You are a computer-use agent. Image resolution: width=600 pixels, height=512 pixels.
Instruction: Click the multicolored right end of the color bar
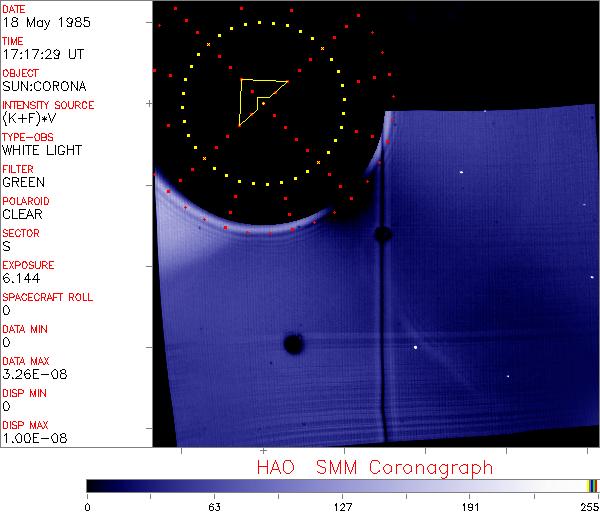(x=592, y=485)
